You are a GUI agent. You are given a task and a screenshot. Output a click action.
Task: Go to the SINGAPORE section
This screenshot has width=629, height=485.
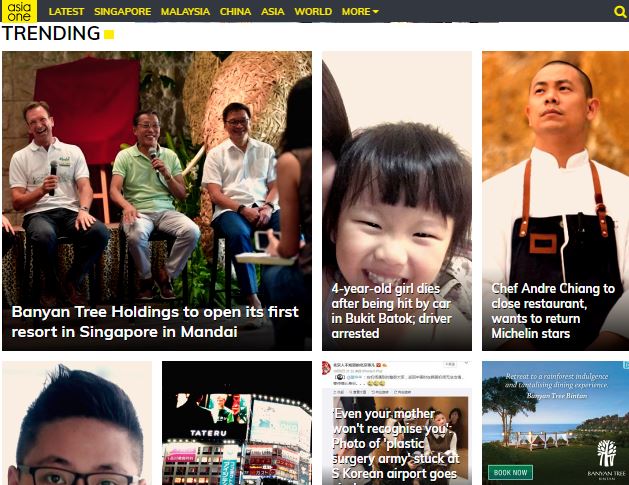[x=122, y=12]
